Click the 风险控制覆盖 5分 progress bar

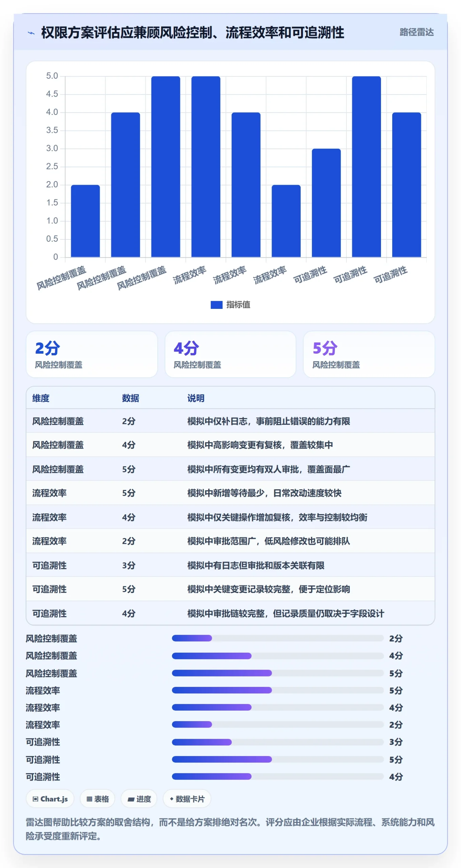point(278,673)
